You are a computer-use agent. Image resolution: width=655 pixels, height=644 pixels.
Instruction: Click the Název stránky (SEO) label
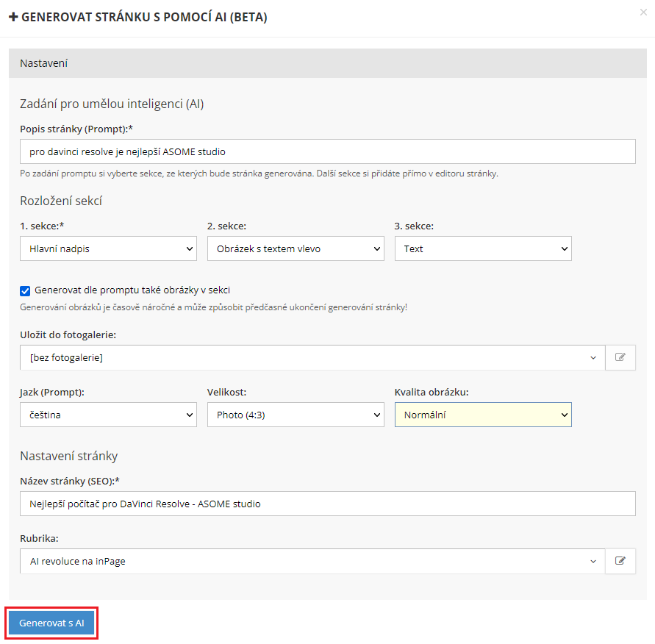(x=69, y=481)
